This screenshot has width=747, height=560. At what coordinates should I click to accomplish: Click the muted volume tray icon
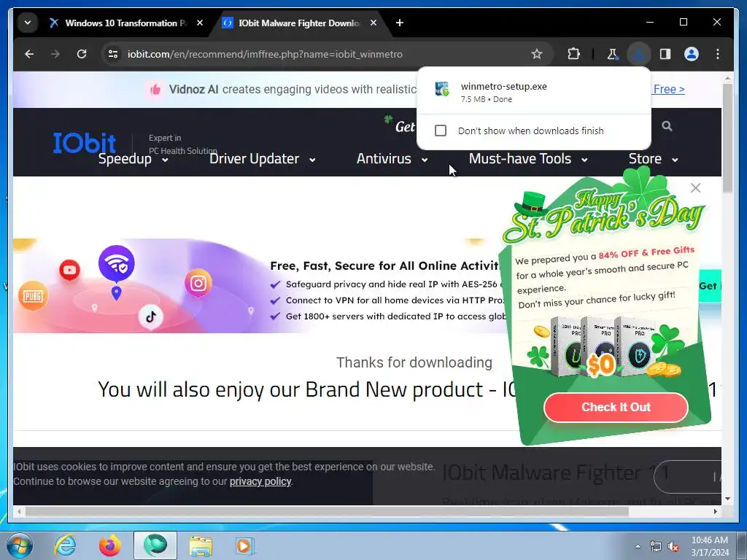click(x=673, y=547)
